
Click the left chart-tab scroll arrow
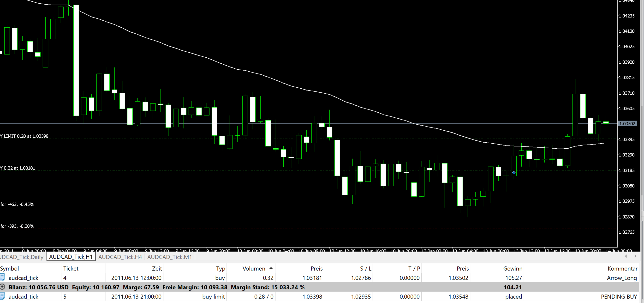pyautogui.click(x=626, y=256)
